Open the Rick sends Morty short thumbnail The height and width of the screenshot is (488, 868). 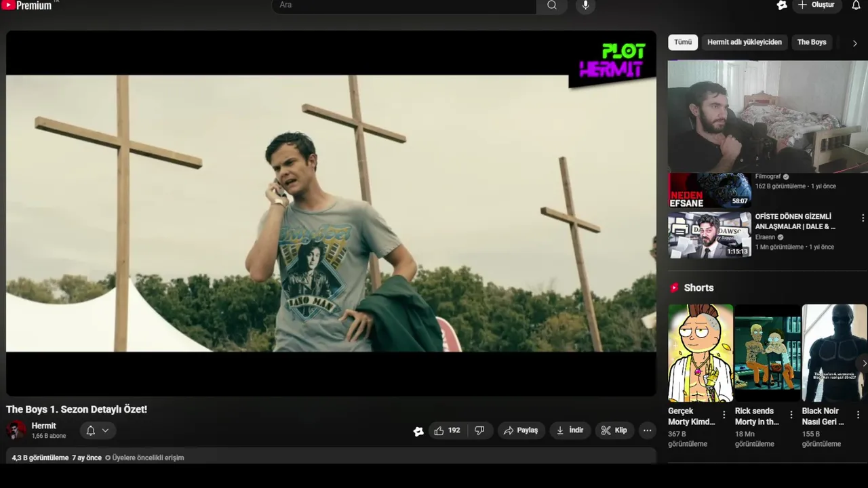(x=768, y=353)
